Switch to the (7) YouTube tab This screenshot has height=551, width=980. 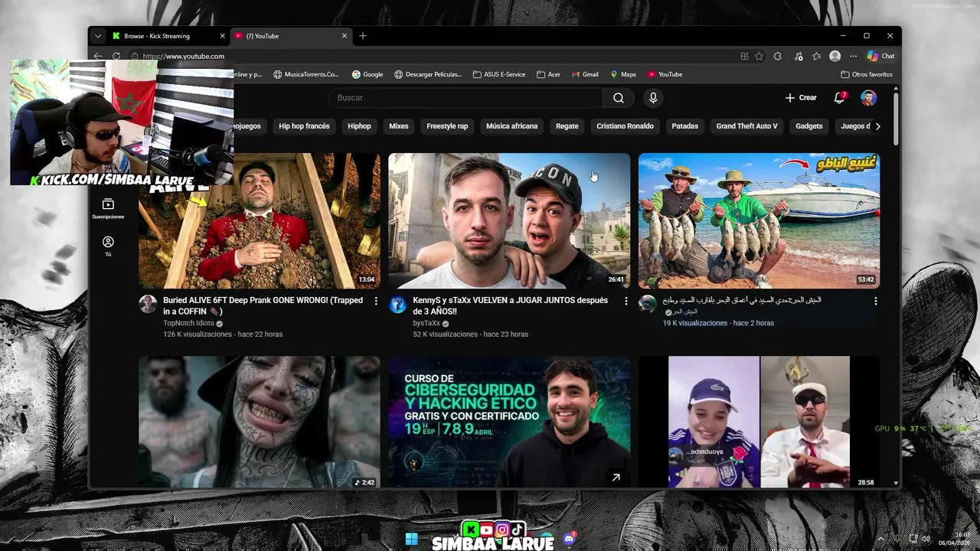click(291, 36)
